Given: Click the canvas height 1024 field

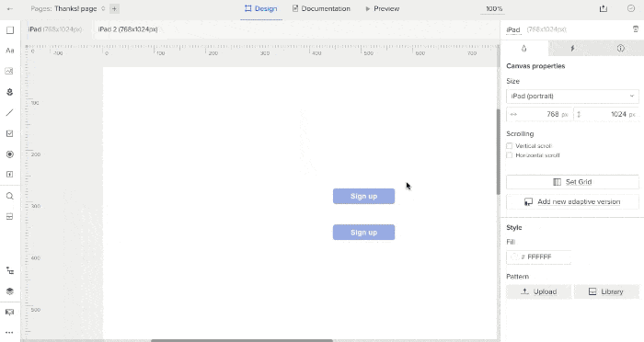Looking at the screenshot, I should pyautogui.click(x=606, y=115).
